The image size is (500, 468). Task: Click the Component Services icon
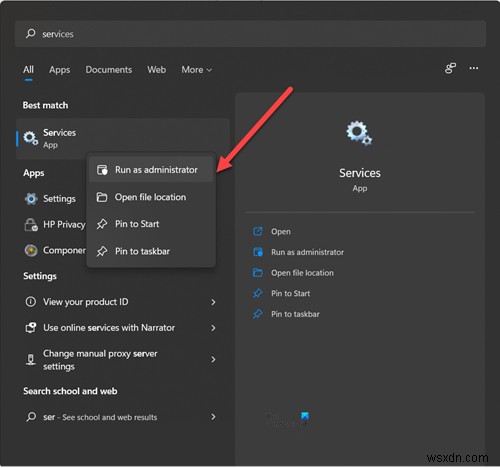click(31, 250)
